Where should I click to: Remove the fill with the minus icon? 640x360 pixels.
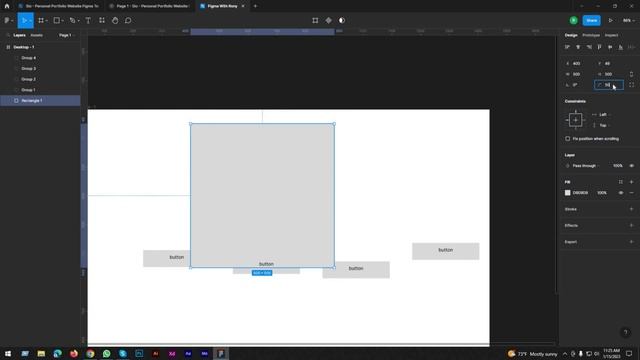point(631,193)
